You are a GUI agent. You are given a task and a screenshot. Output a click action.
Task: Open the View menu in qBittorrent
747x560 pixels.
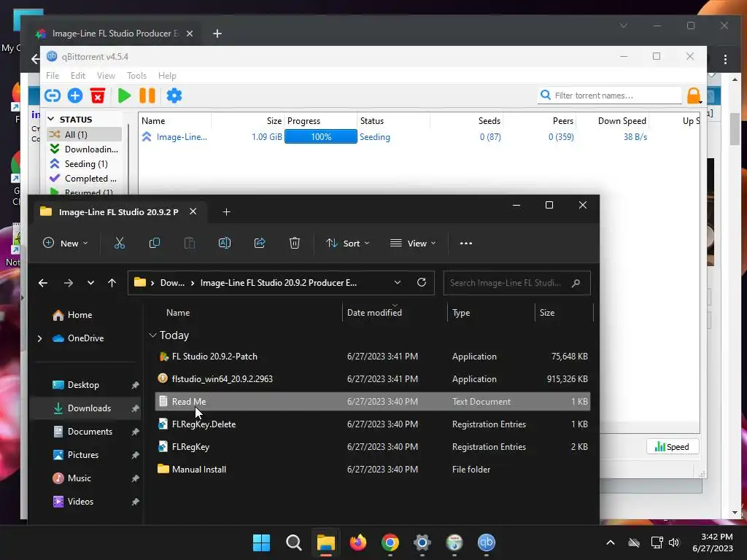[106, 75]
